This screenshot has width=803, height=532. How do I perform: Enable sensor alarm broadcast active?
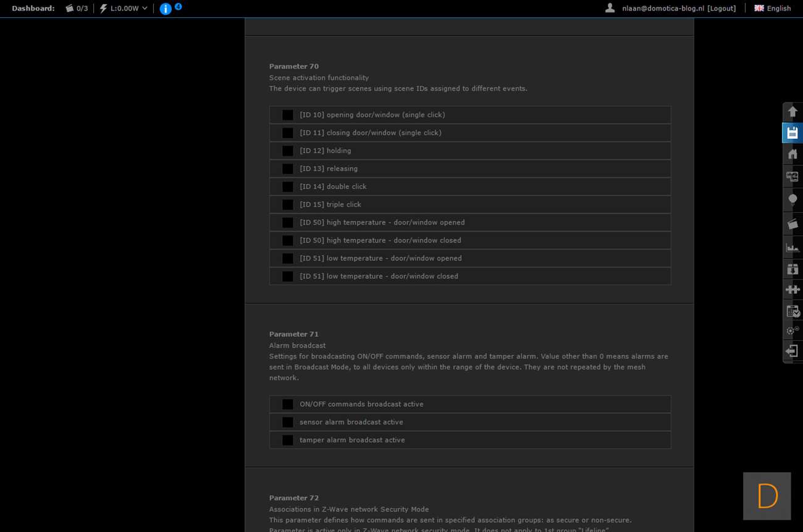click(288, 422)
